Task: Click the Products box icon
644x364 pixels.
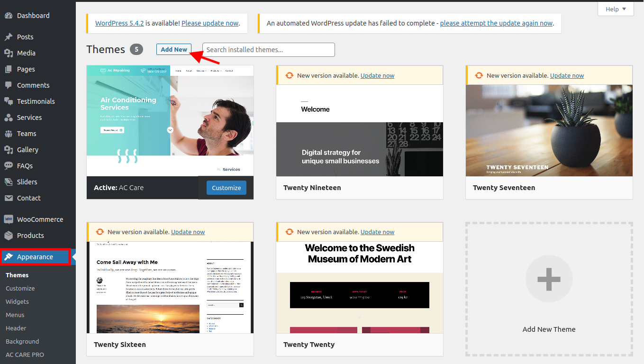Action: (9, 236)
